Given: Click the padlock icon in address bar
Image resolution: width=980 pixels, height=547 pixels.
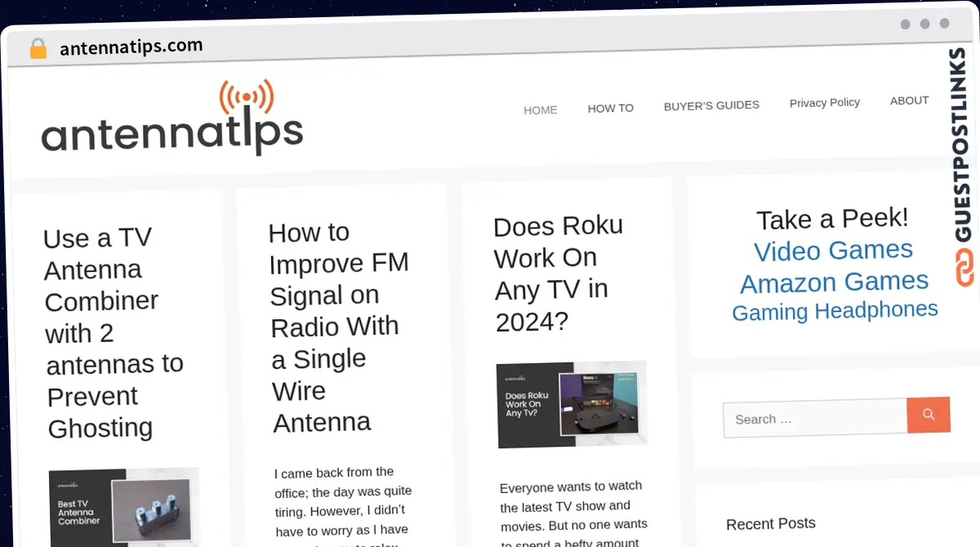Looking at the screenshot, I should [x=38, y=49].
